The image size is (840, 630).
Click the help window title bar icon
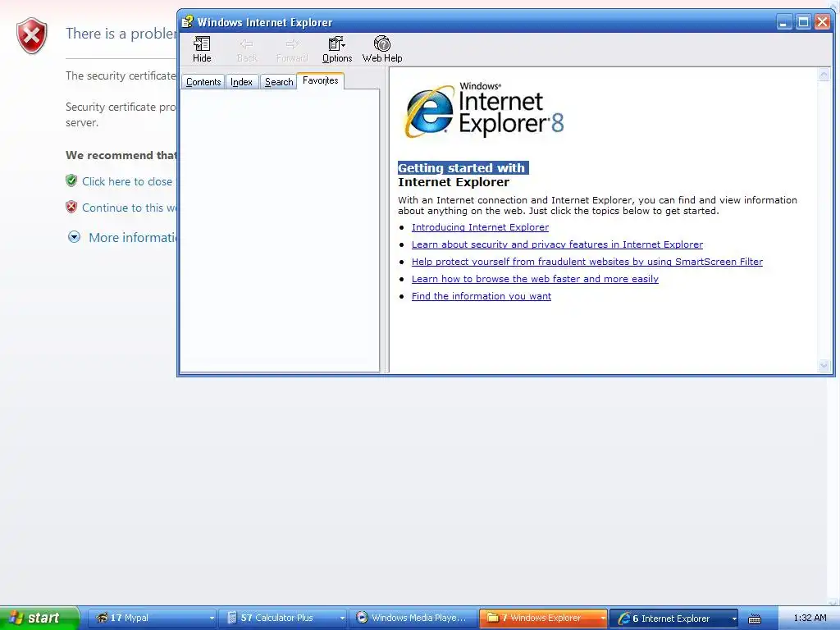[187, 22]
